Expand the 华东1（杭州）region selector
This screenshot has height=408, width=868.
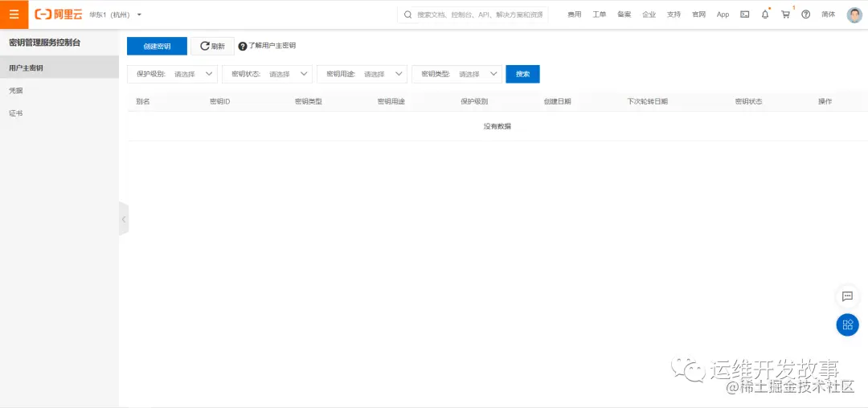pyautogui.click(x=115, y=15)
